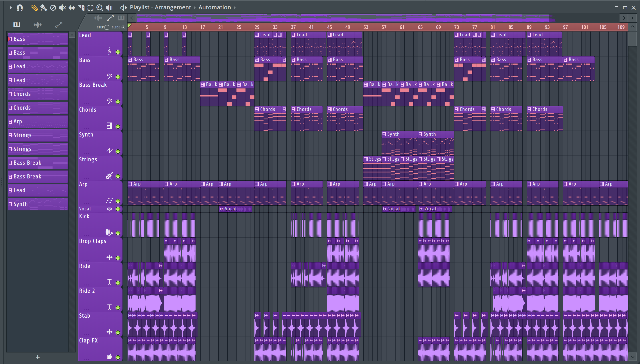
Task: Open clip menu of Vocal clip at bar 21
Action: pyautogui.click(x=221, y=209)
